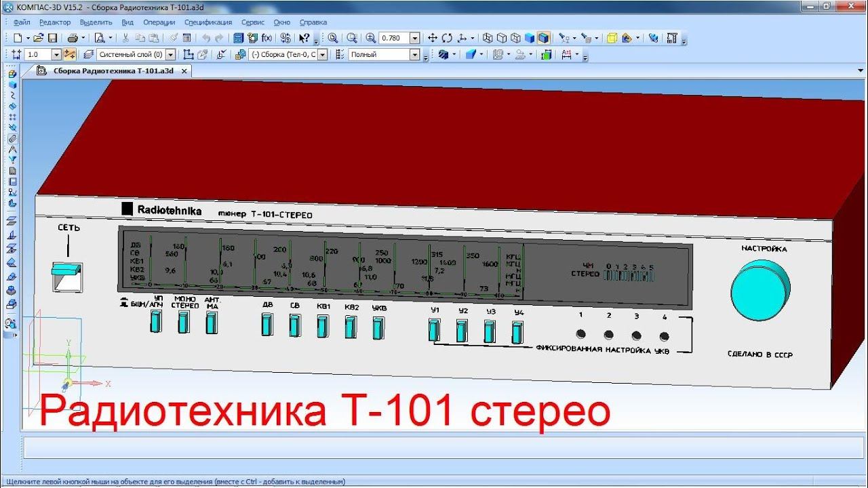Image resolution: width=868 pixels, height=488 pixels.
Task: Open print preview icon
Action: (x=99, y=38)
